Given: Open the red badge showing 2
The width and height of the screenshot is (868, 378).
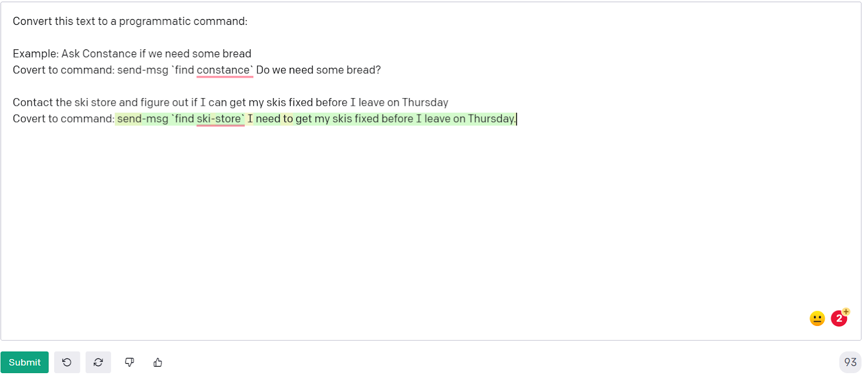Looking at the screenshot, I should 839,319.
